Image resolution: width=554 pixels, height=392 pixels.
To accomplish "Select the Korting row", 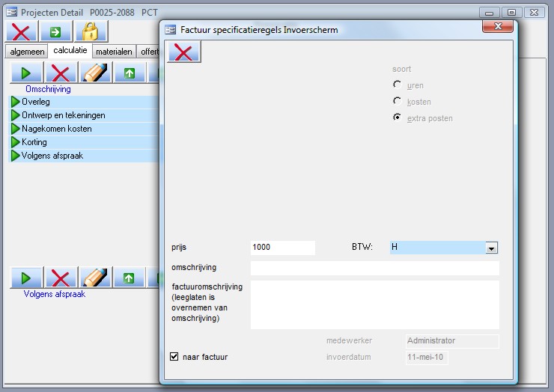I will (x=84, y=142).
